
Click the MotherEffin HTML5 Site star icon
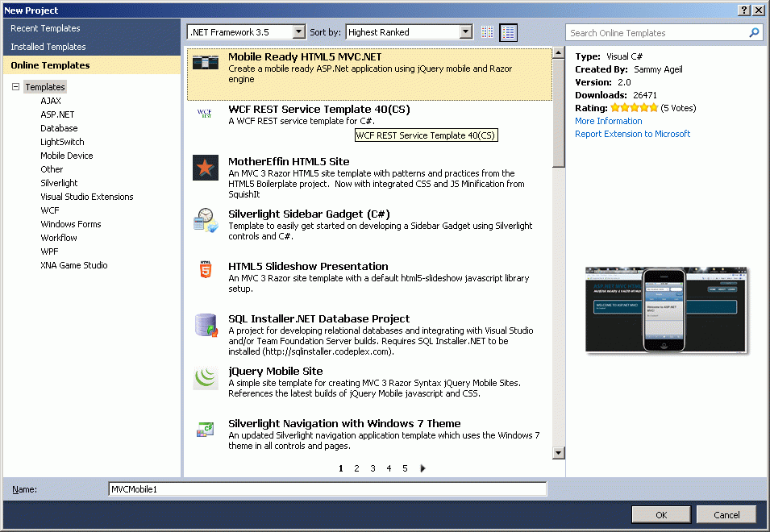point(206,168)
